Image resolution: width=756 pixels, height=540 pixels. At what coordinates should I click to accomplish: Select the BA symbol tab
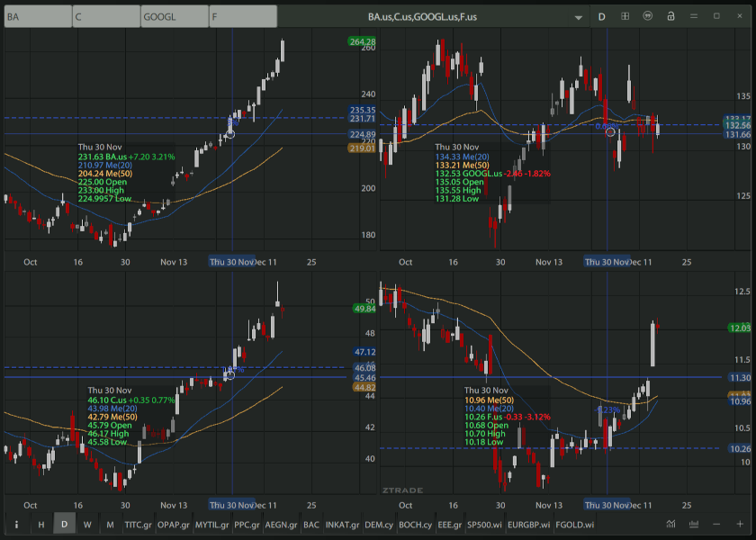click(38, 16)
